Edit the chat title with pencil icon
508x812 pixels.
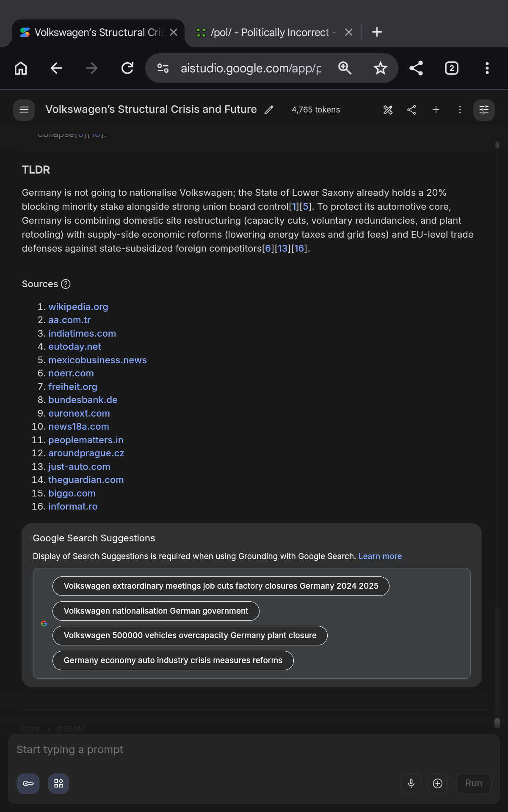pyautogui.click(x=269, y=110)
